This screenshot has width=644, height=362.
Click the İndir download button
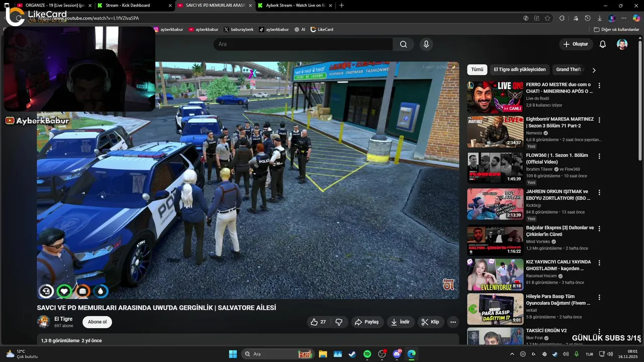pos(400,322)
